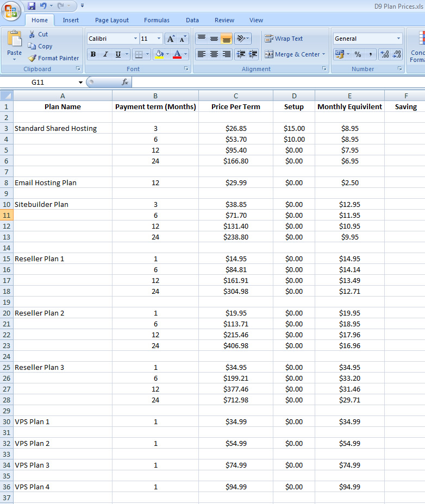This screenshot has width=425, height=504.
Task: Click the Office Button logo
Action: (x=11, y=10)
